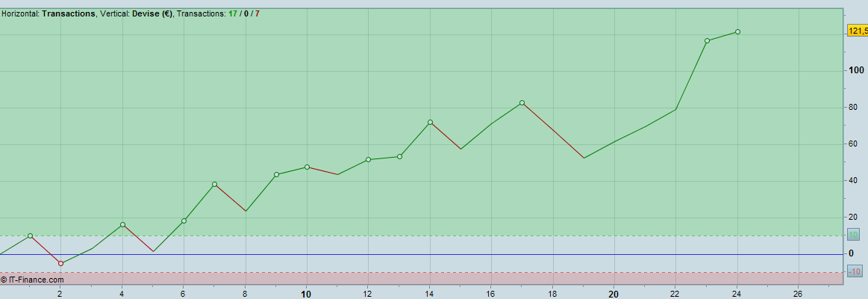Select the data point at transaction 23

click(707, 40)
